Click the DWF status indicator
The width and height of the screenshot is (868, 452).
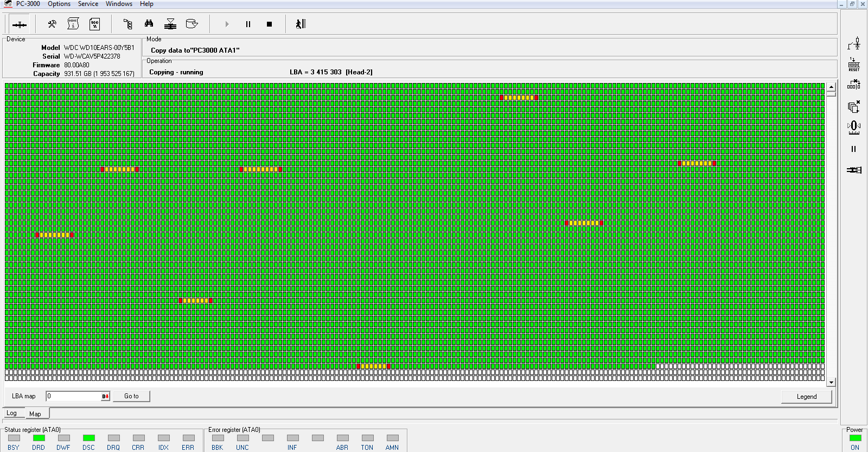(x=63, y=438)
